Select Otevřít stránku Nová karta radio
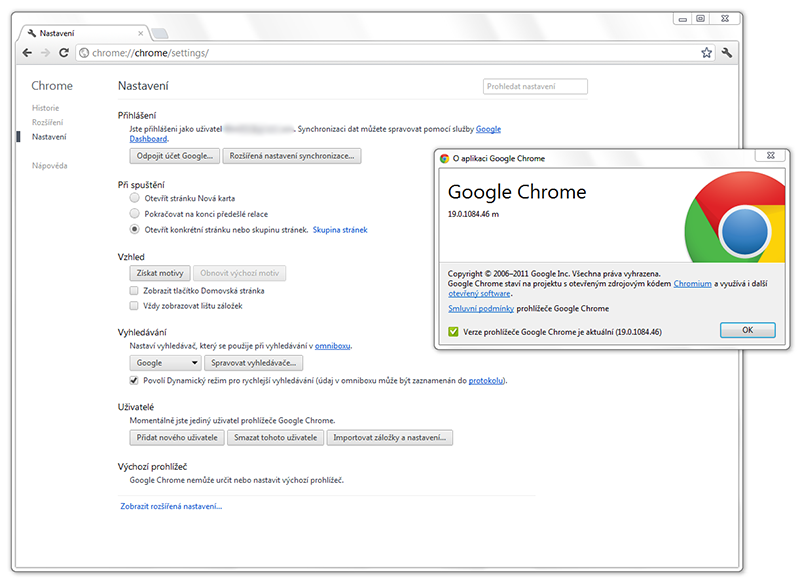This screenshot has height=585, width=800. click(x=134, y=198)
